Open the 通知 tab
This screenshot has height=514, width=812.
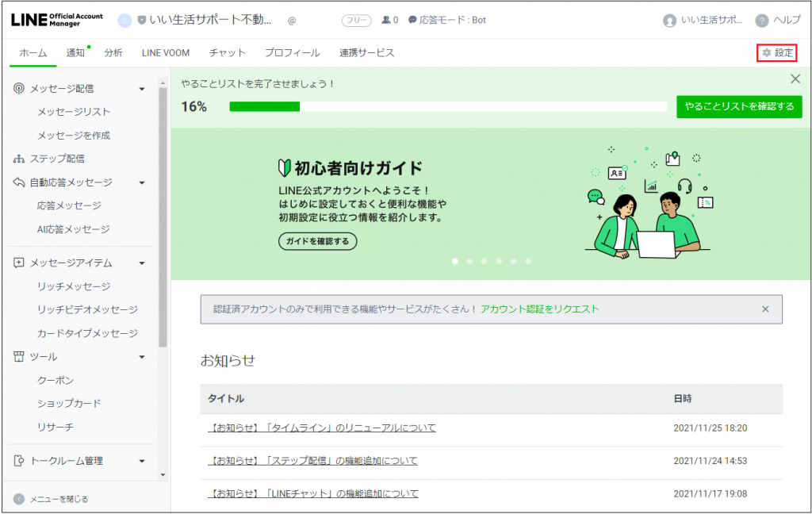pyautogui.click(x=75, y=53)
